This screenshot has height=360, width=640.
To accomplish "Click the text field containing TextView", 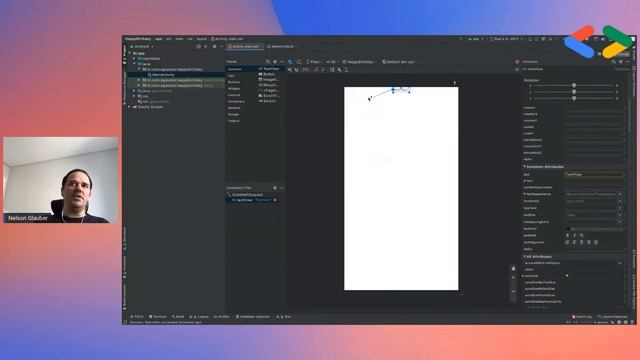I will [x=594, y=174].
